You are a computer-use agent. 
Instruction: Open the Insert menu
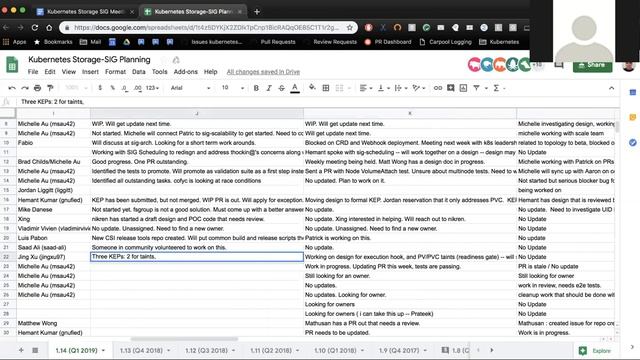pyautogui.click(x=90, y=71)
